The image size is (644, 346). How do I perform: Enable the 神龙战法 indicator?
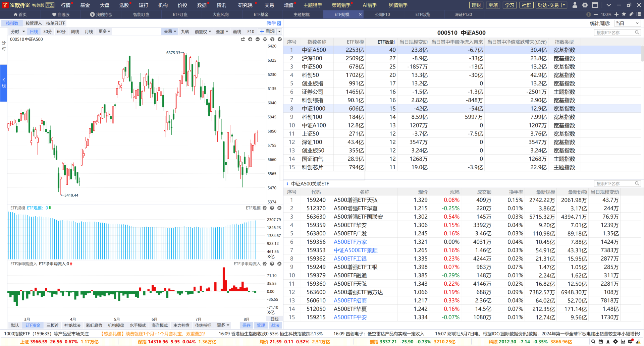(72, 325)
